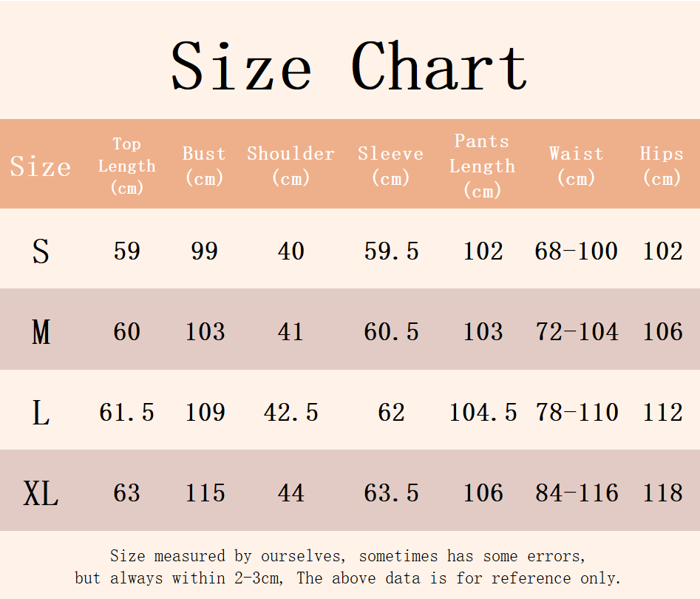Click the "Shoulder (cm)" column header
This screenshot has width=700, height=599.
290,166
